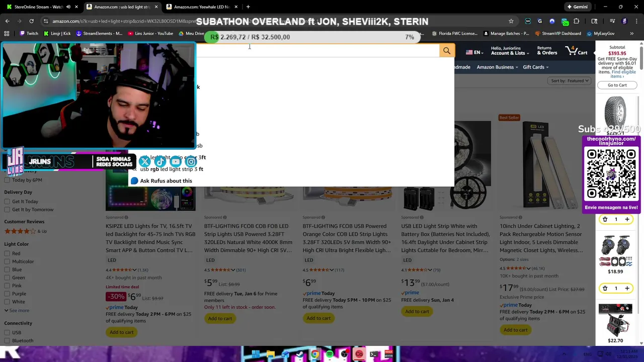Screen dimensions: 644x362
Task: Open the shopping Cart icon
Action: pyautogui.click(x=577, y=51)
